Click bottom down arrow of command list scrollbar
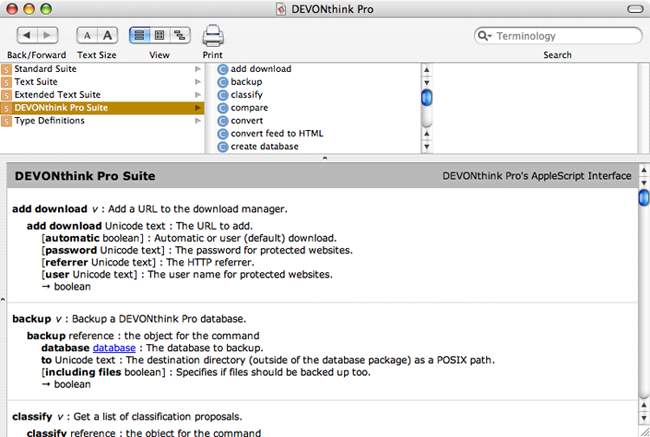The image size is (650, 437). [x=427, y=146]
